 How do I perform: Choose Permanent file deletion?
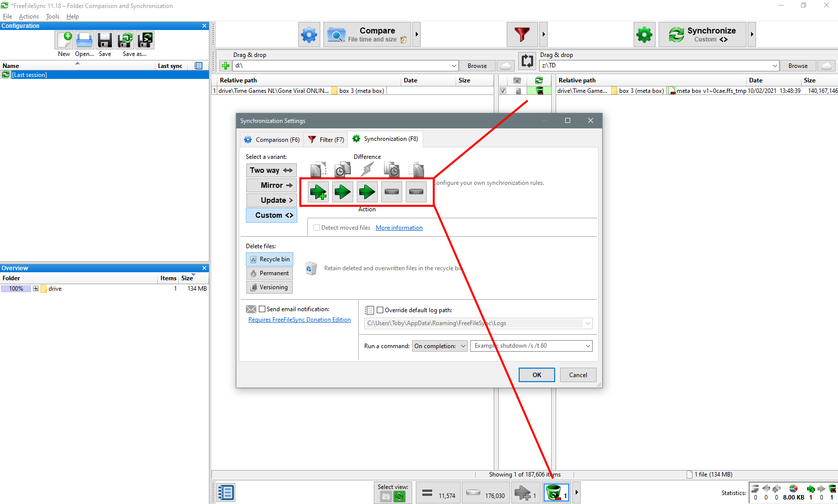pos(269,273)
